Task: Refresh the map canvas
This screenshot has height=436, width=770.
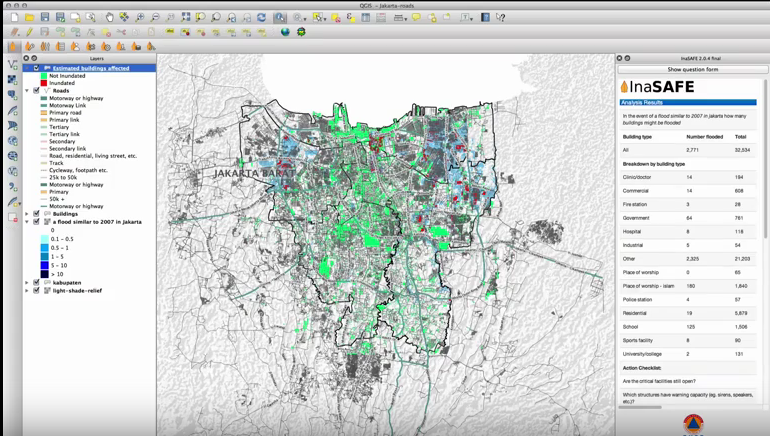Action: [261, 18]
